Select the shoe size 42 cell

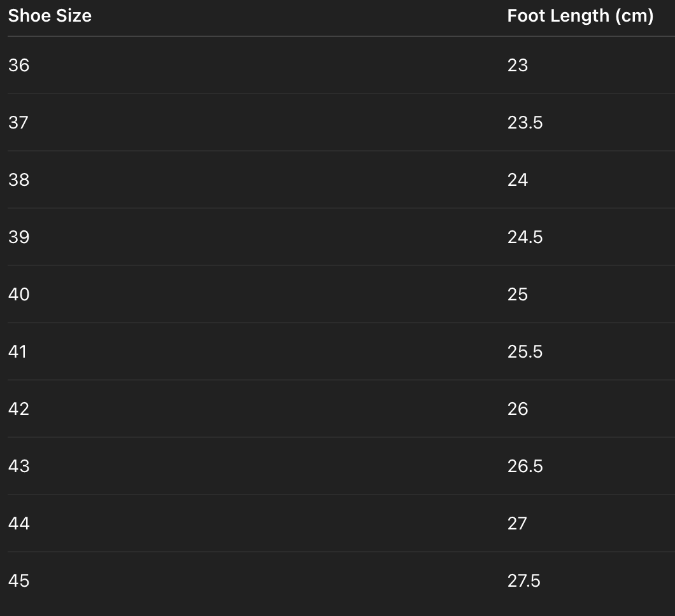click(19, 409)
